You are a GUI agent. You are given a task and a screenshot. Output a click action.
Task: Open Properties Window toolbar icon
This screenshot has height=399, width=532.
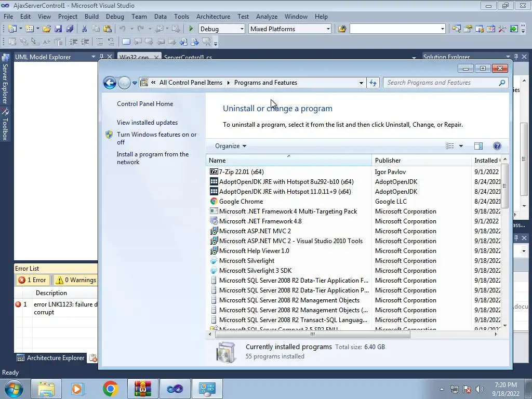[468, 29]
